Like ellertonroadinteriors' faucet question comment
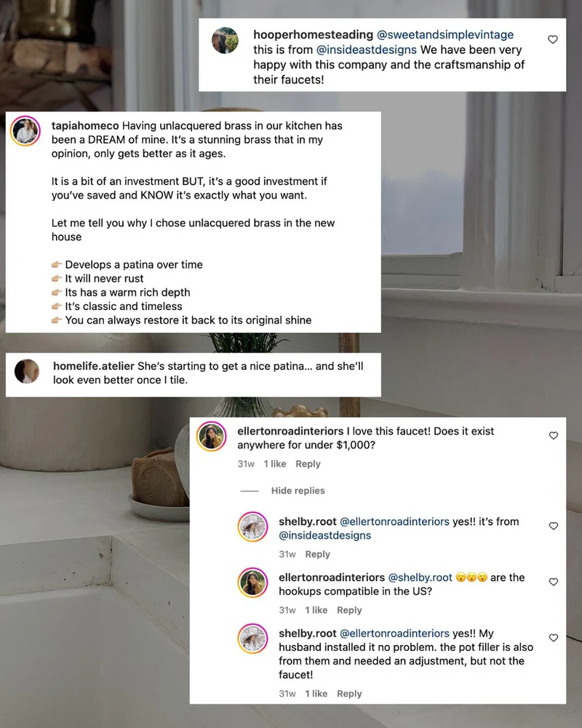The width and height of the screenshot is (582, 728). click(x=553, y=435)
